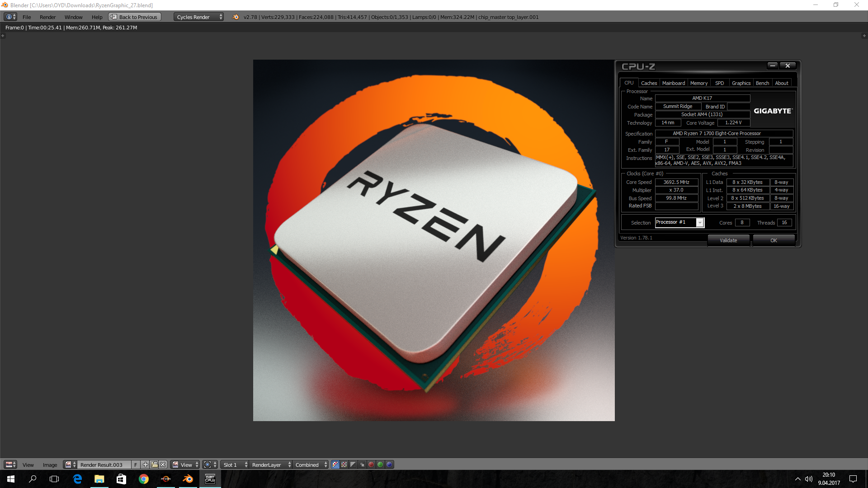Screen dimensions: 868x488
Task: Open image file with folder icon
Action: point(154,465)
